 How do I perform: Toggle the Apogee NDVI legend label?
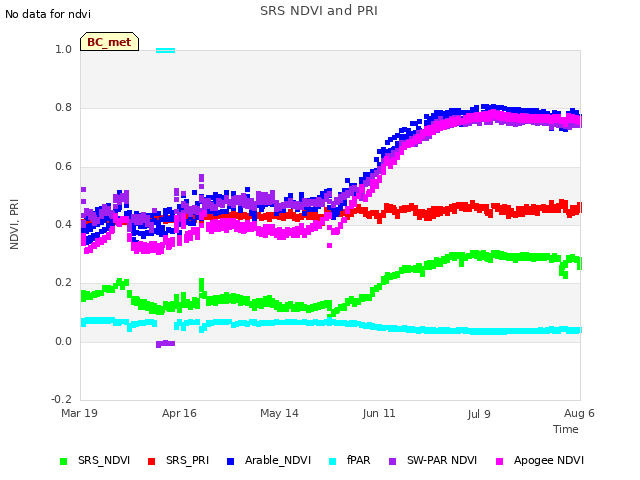point(549,460)
